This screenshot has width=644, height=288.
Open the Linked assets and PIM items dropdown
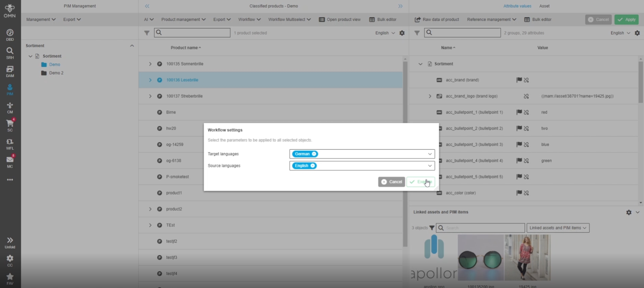[558, 228]
